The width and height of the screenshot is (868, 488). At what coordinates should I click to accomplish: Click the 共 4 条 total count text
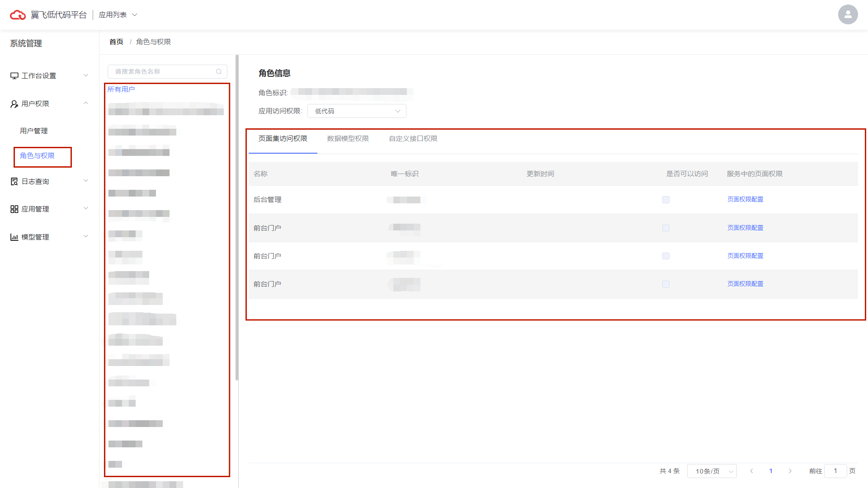pyautogui.click(x=670, y=471)
